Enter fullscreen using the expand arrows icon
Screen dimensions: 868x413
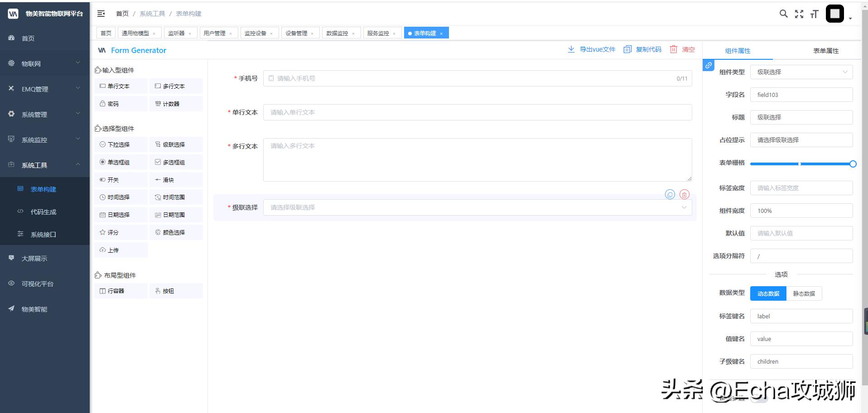coord(799,14)
